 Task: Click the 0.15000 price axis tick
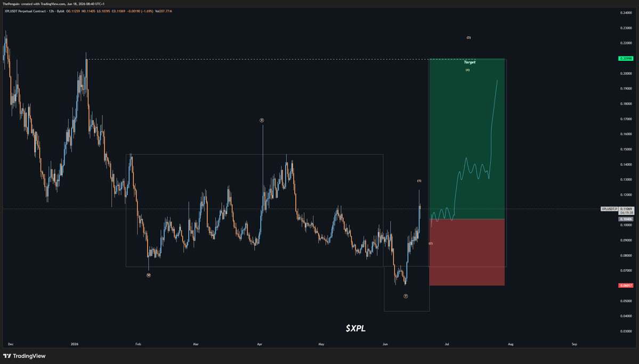click(x=626, y=150)
